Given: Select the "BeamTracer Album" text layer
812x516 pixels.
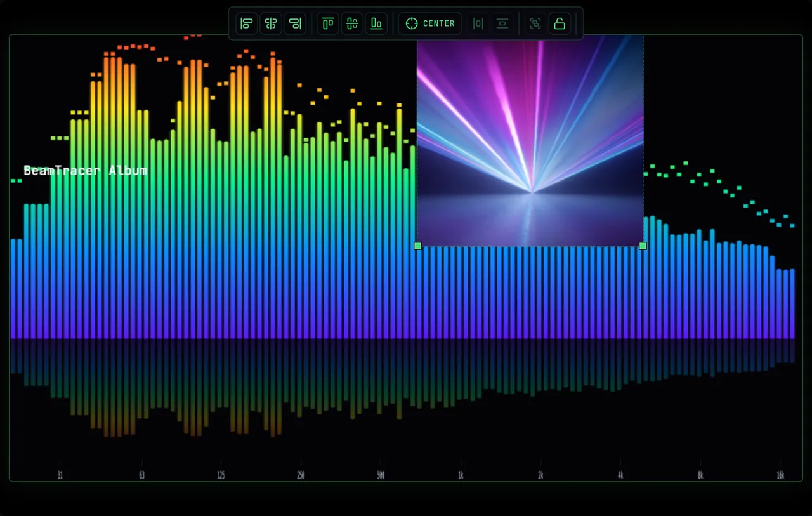Looking at the screenshot, I should click(85, 170).
